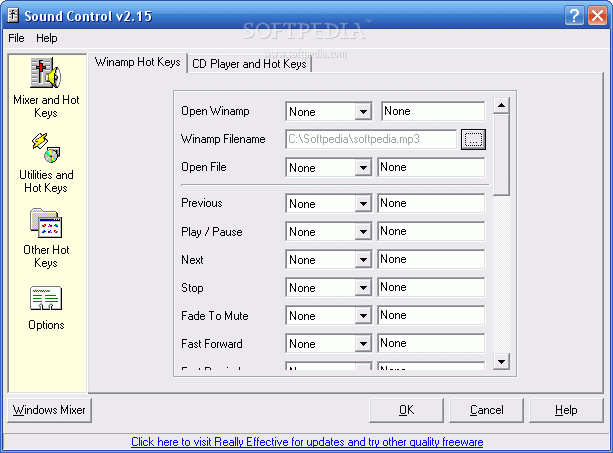Click the 'Mixer and Hot Keys' label
This screenshot has height=453, width=613.
[x=46, y=106]
